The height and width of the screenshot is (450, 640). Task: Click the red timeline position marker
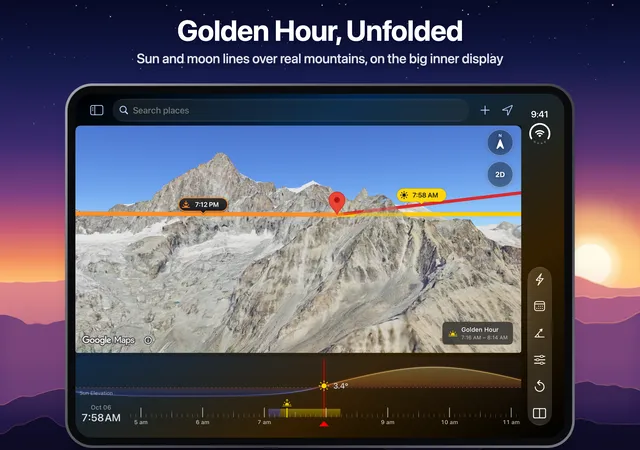point(324,424)
